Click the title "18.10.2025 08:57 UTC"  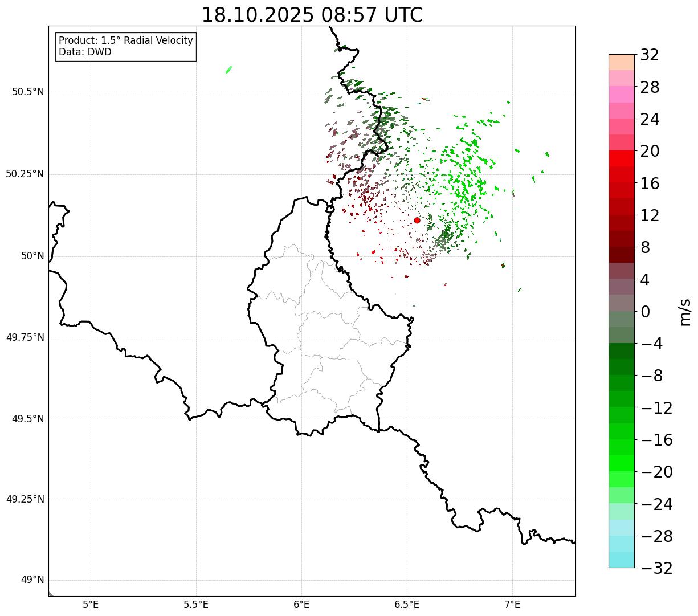click(x=312, y=15)
